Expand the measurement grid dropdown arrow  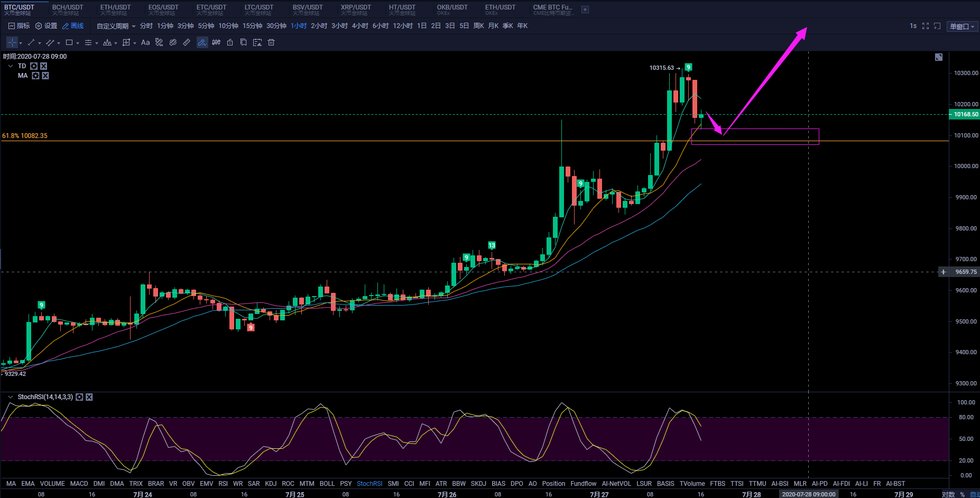(135, 43)
